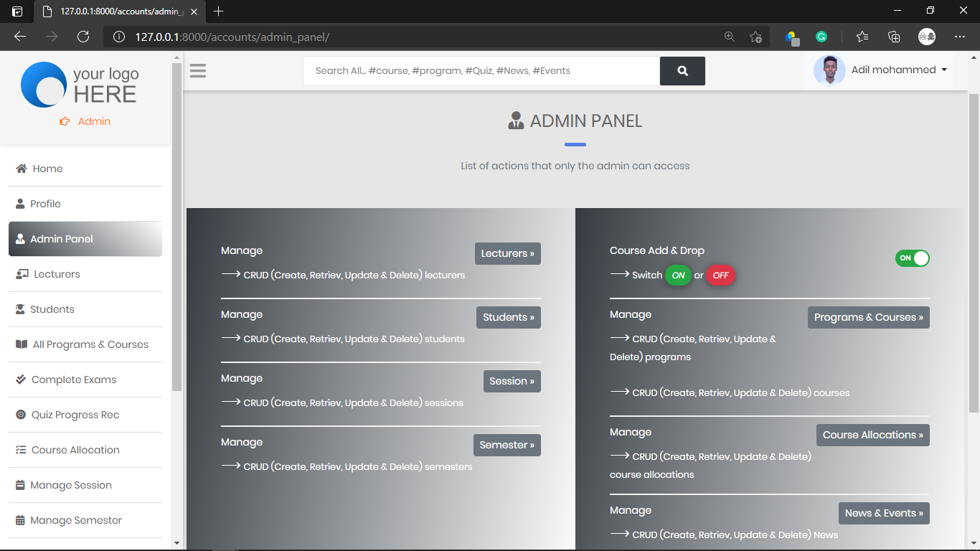Click the sidebar scrollbar down arrow
The height and width of the screenshot is (551, 980).
point(176,543)
